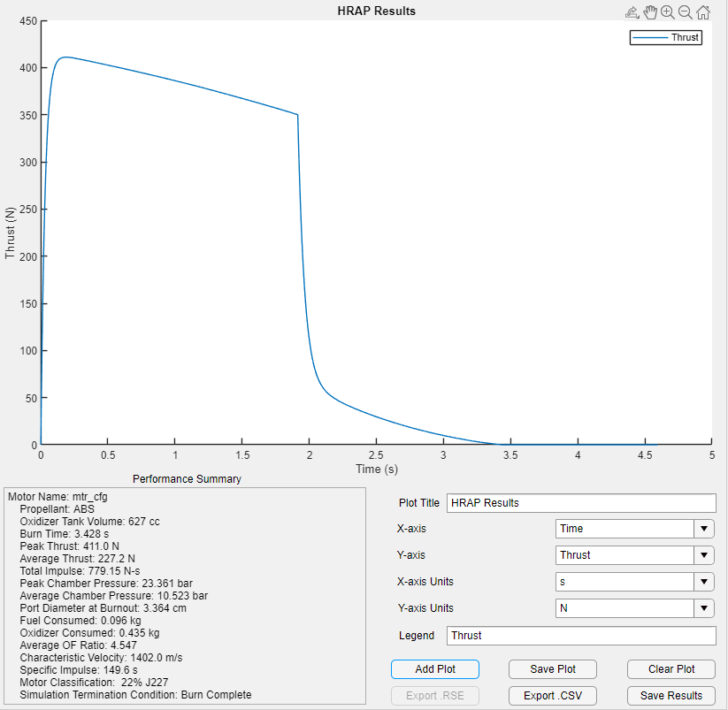The width and height of the screenshot is (728, 710).
Task: Click the Save Results button
Action: coord(671,695)
